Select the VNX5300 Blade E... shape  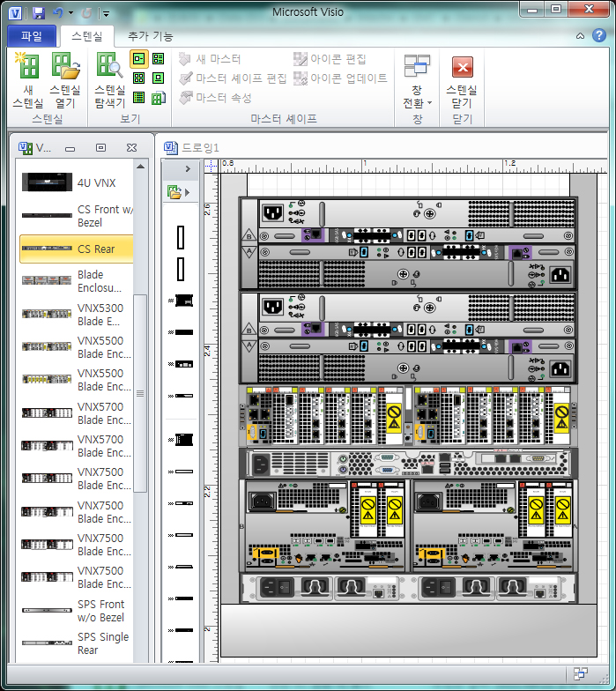(x=76, y=315)
